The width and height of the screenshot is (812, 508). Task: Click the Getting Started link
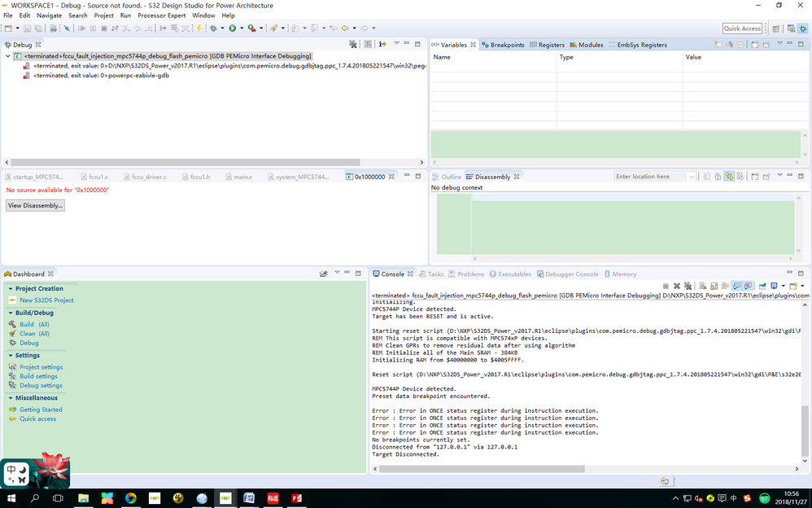[x=41, y=409]
